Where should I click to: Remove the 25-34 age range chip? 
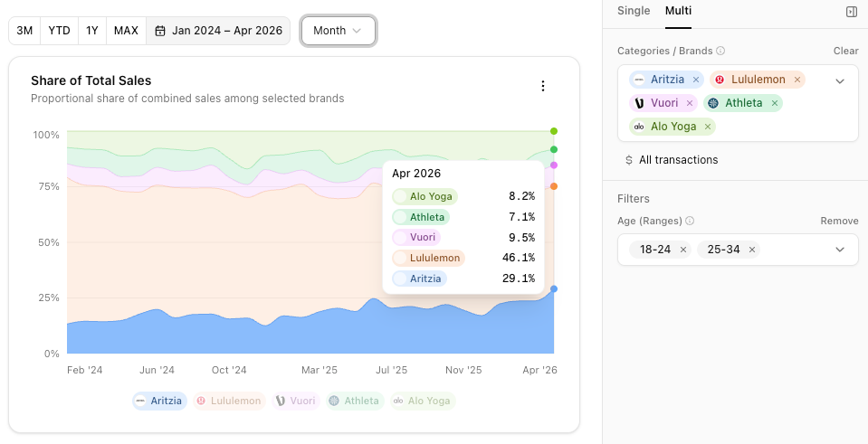tap(752, 250)
